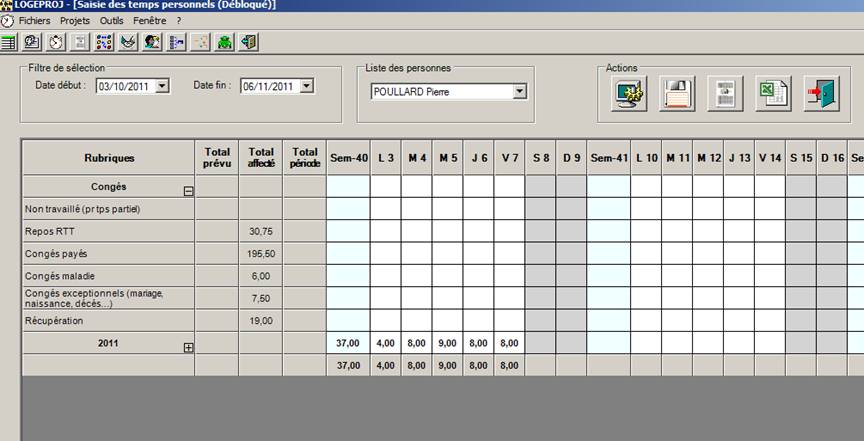Click the exit door icon in Actions panel

tap(822, 95)
